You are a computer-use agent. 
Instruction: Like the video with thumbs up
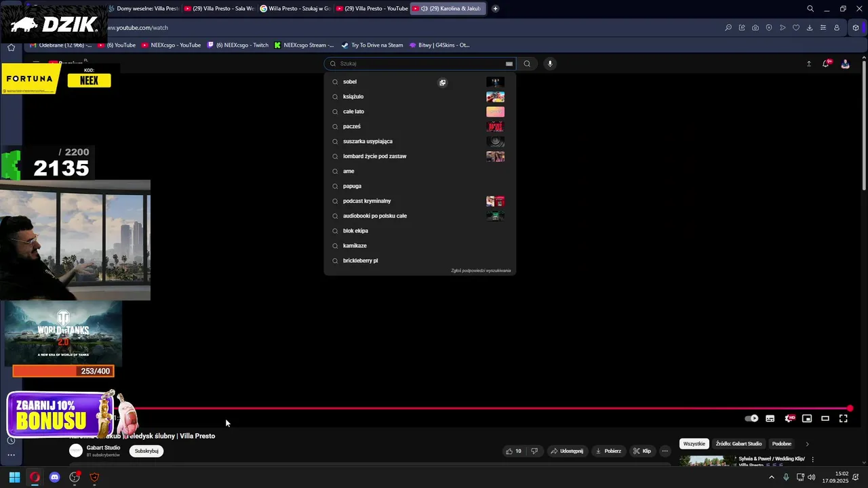click(x=514, y=451)
